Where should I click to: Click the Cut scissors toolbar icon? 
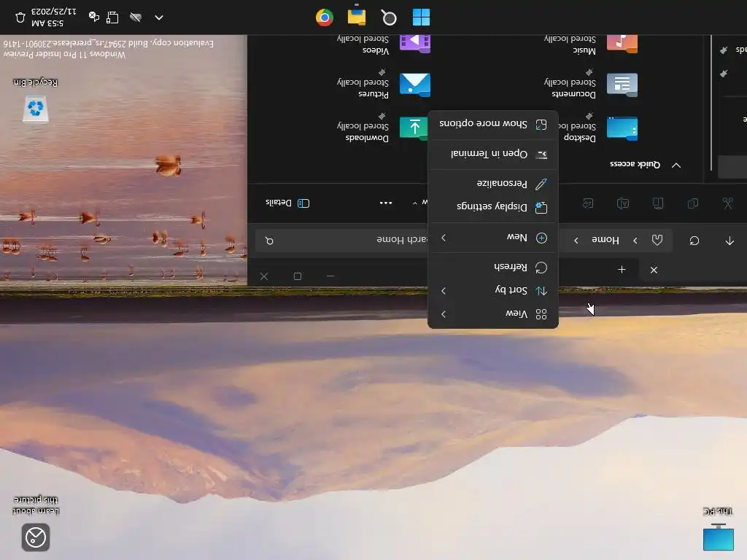pyautogui.click(x=727, y=203)
